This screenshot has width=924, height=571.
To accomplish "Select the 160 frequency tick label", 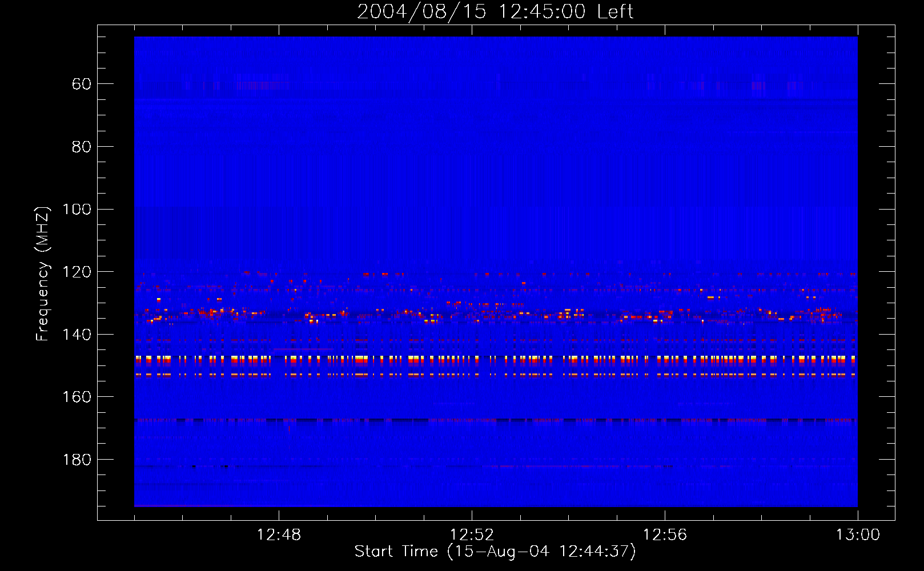I will (77, 397).
